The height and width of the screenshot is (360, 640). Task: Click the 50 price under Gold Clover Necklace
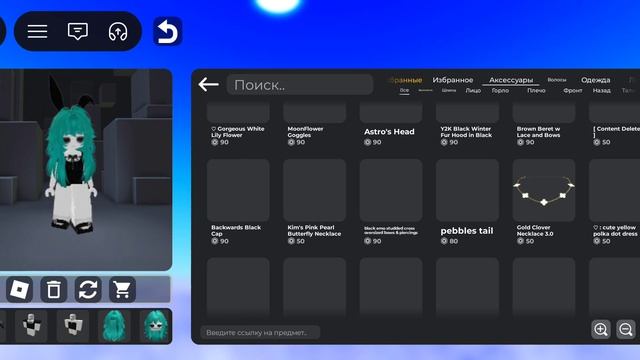[525, 241]
